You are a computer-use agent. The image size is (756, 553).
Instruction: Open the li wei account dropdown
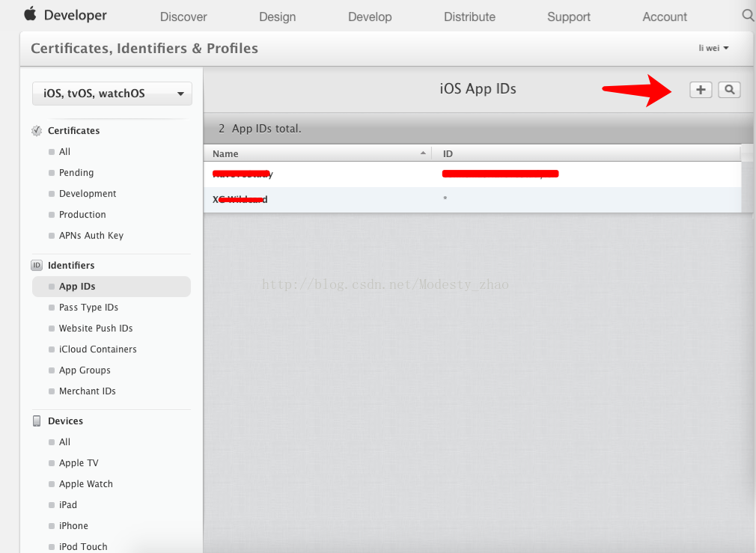[713, 48]
